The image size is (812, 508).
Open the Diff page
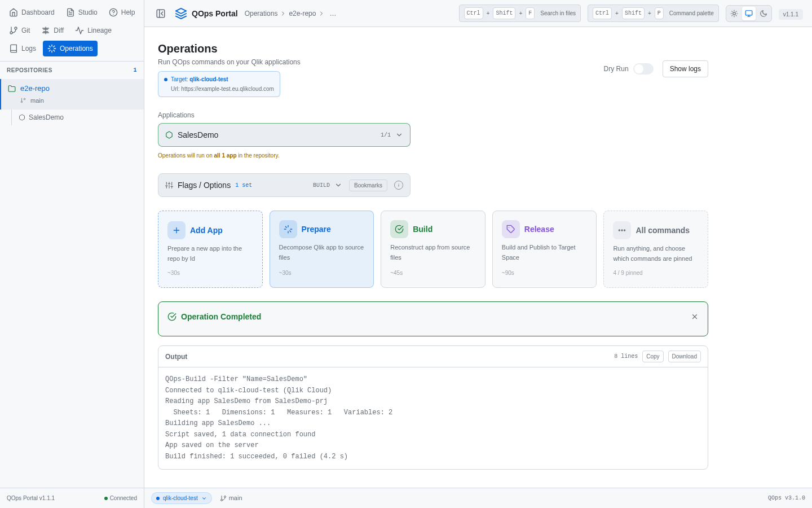[x=53, y=30]
